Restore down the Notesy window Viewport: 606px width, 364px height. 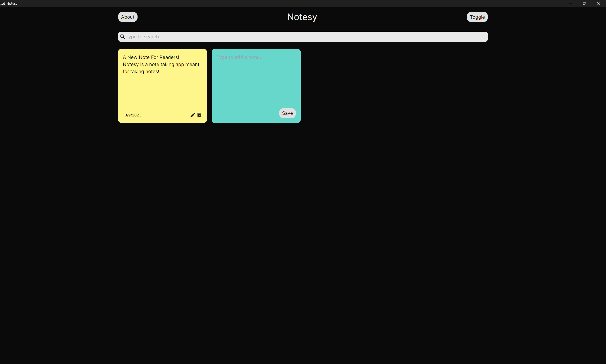pyautogui.click(x=584, y=4)
